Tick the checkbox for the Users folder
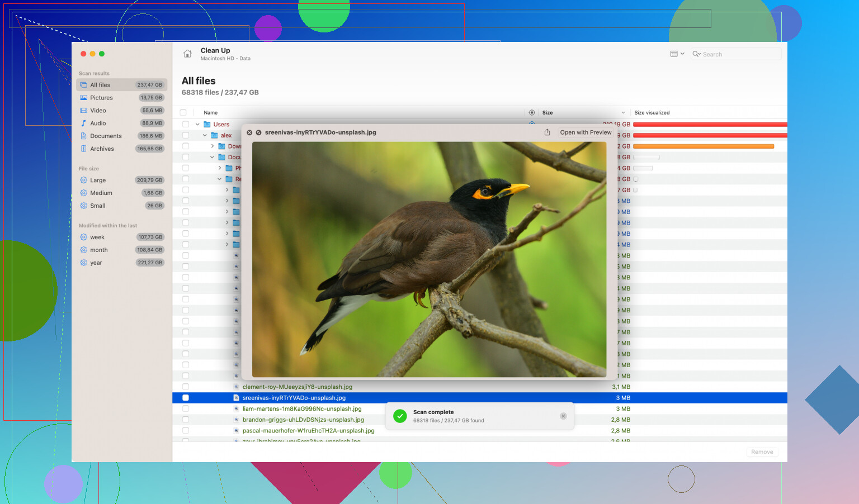The image size is (859, 504). point(186,125)
